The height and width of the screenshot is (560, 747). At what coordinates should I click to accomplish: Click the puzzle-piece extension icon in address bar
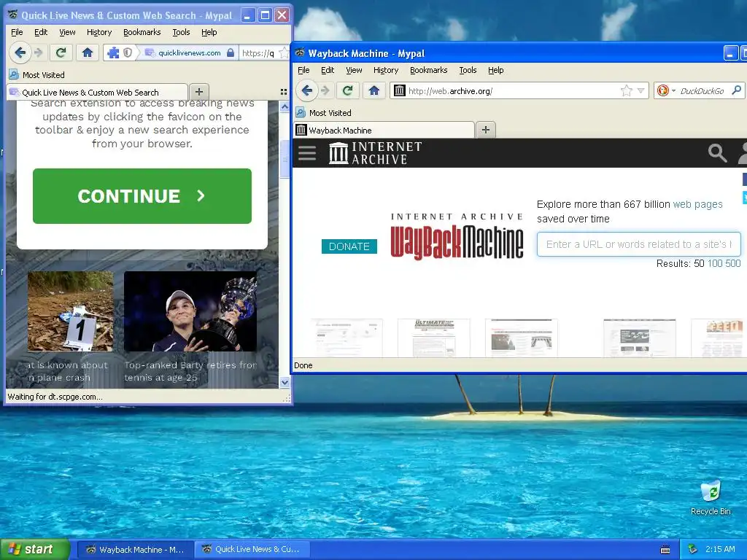click(113, 52)
